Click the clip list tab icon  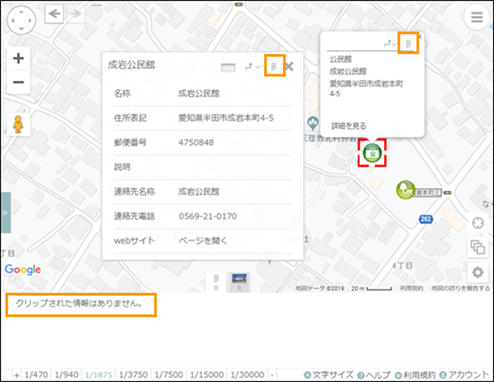click(x=216, y=282)
